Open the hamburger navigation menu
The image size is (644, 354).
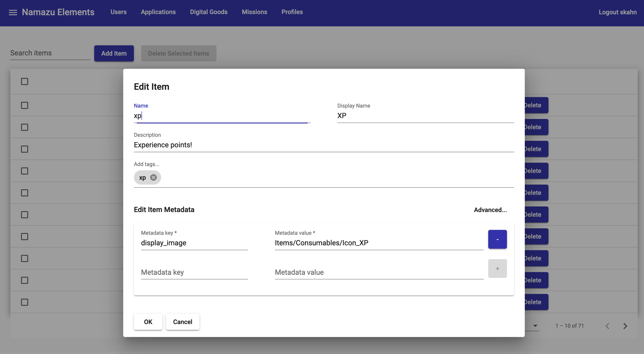13,12
